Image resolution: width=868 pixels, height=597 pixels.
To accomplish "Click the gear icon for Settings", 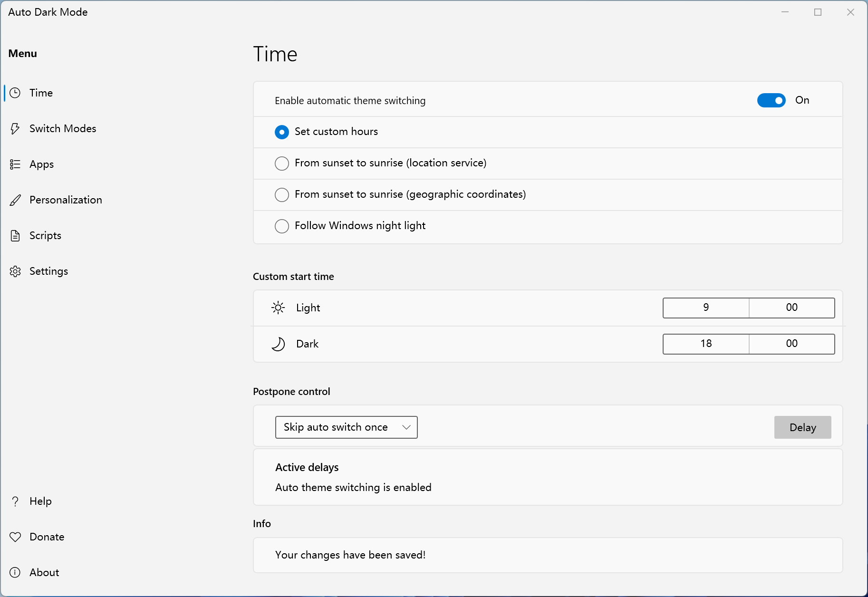I will [x=15, y=271].
